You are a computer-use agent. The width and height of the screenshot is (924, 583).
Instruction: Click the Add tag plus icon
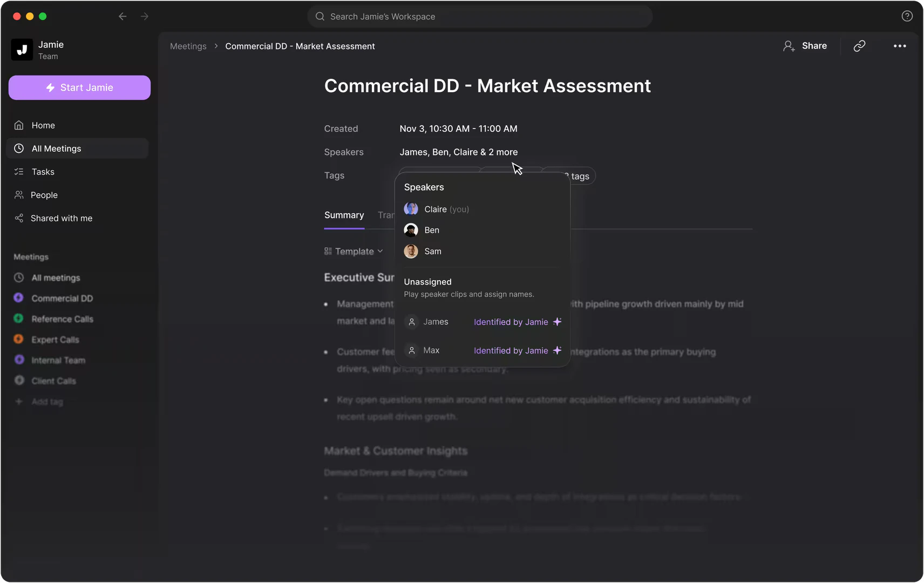[19, 401]
